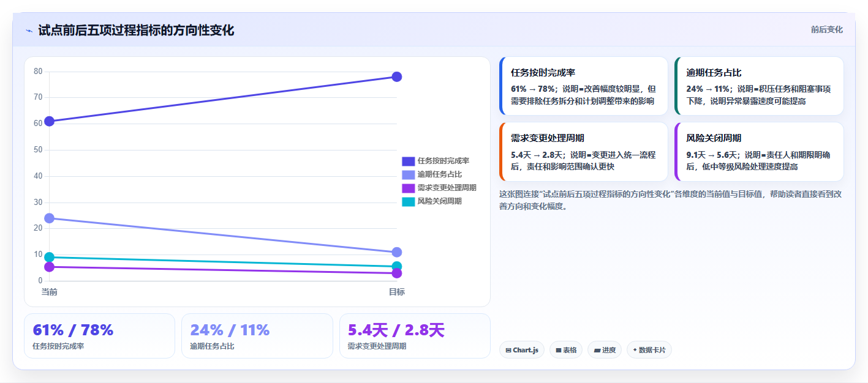868x383 pixels.
Task: Click the 任务按时完成率 data point at 目标
Action: pos(396,76)
